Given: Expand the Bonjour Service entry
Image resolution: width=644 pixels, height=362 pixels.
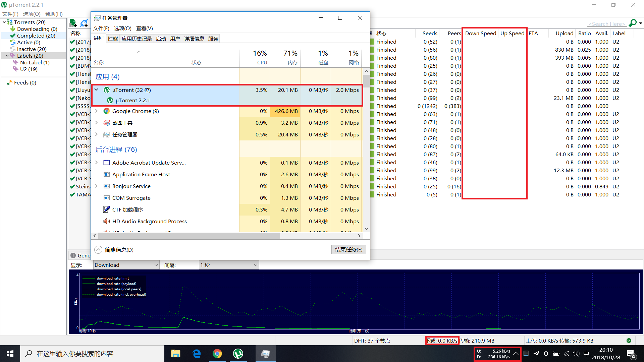Looking at the screenshot, I should click(96, 186).
